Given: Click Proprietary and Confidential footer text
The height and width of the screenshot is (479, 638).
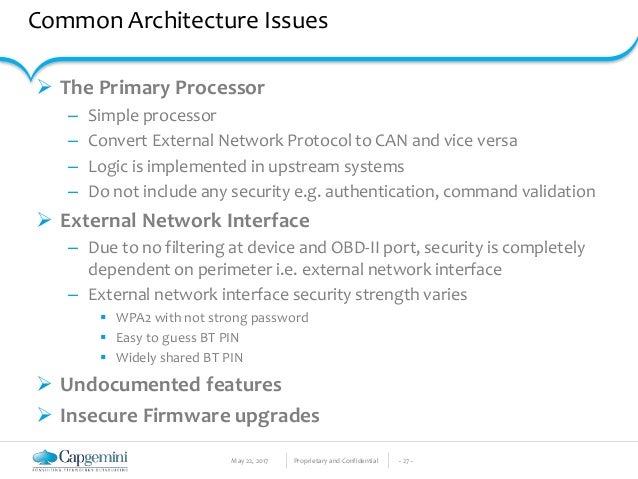Looking at the screenshot, I should [x=336, y=461].
